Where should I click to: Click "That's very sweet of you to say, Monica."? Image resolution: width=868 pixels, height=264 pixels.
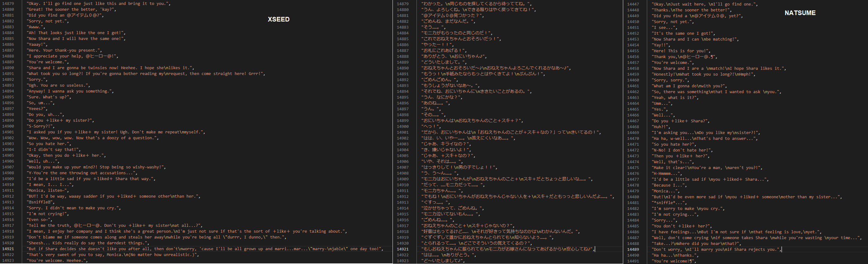tap(112, 255)
